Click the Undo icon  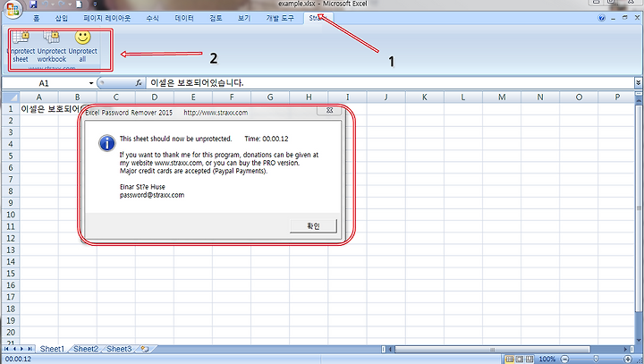click(x=45, y=4)
